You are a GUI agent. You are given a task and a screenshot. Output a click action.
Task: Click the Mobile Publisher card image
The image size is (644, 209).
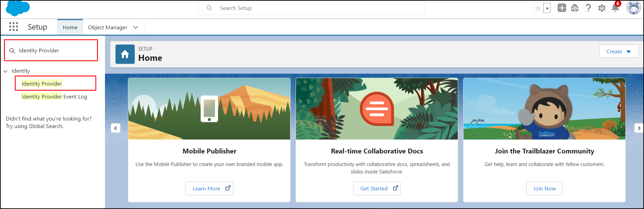209,109
